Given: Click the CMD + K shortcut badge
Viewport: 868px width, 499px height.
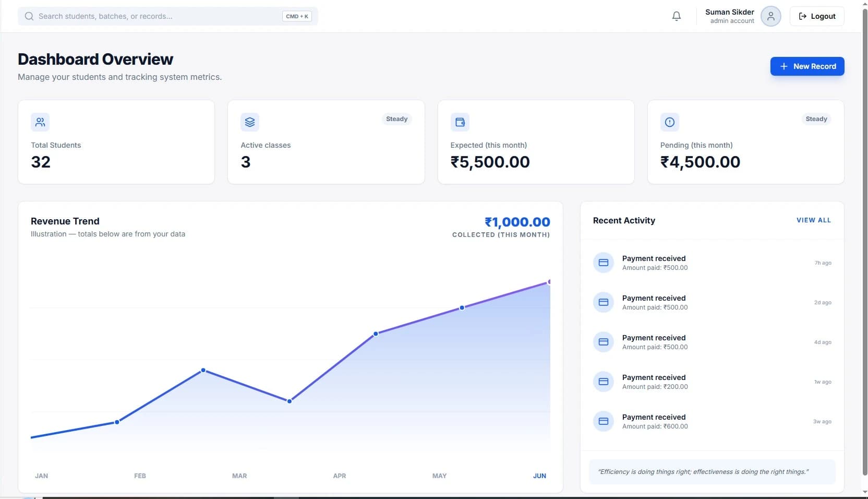Looking at the screenshot, I should 296,16.
